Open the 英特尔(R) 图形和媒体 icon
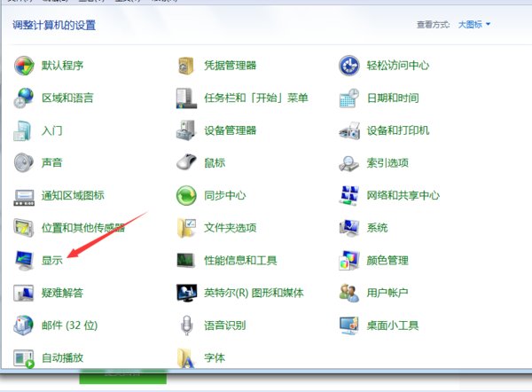The height and width of the screenshot is (392, 532). (186, 294)
